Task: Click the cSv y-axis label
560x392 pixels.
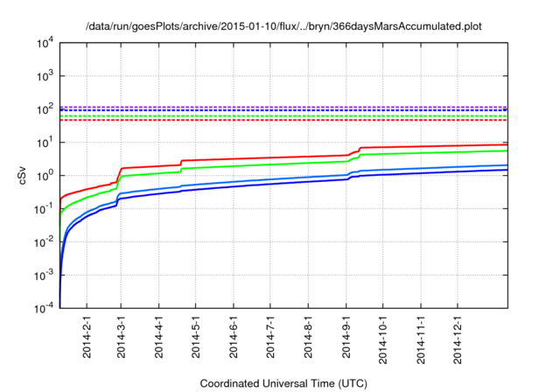Action: [22, 174]
